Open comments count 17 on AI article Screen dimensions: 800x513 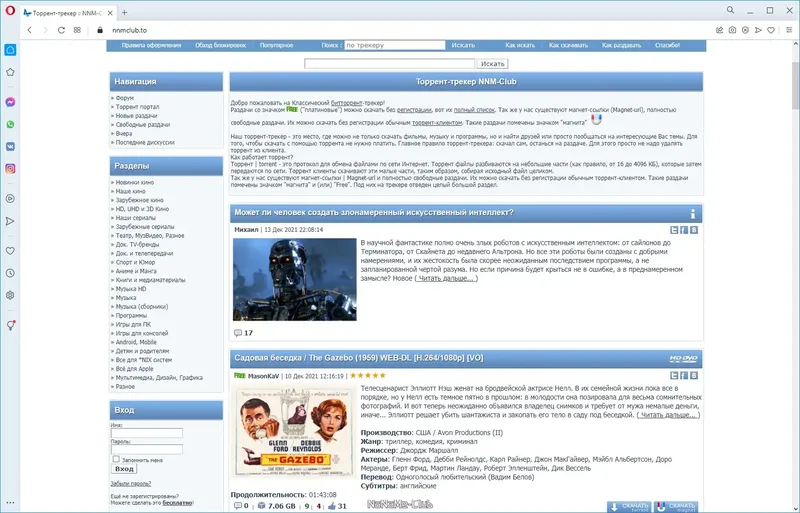243,333
